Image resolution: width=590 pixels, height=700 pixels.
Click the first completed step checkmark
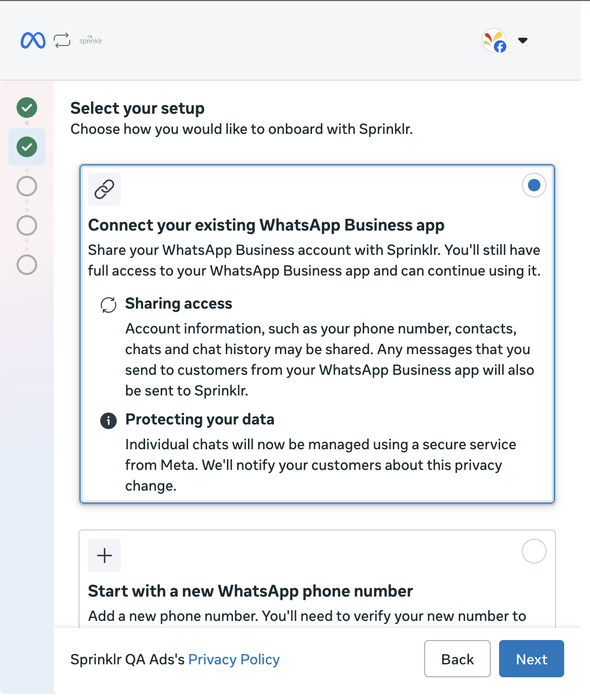tap(27, 108)
